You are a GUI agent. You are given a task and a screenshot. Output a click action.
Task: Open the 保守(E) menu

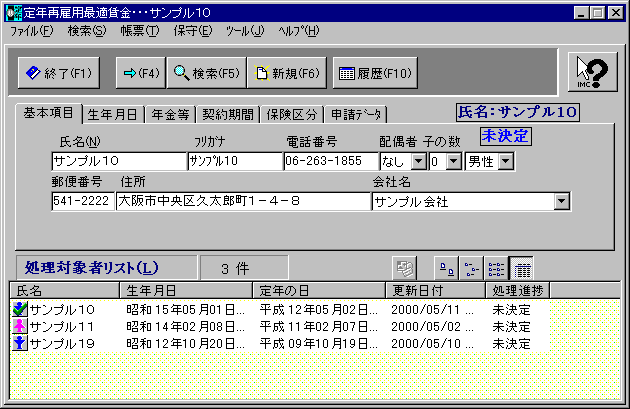[192, 31]
